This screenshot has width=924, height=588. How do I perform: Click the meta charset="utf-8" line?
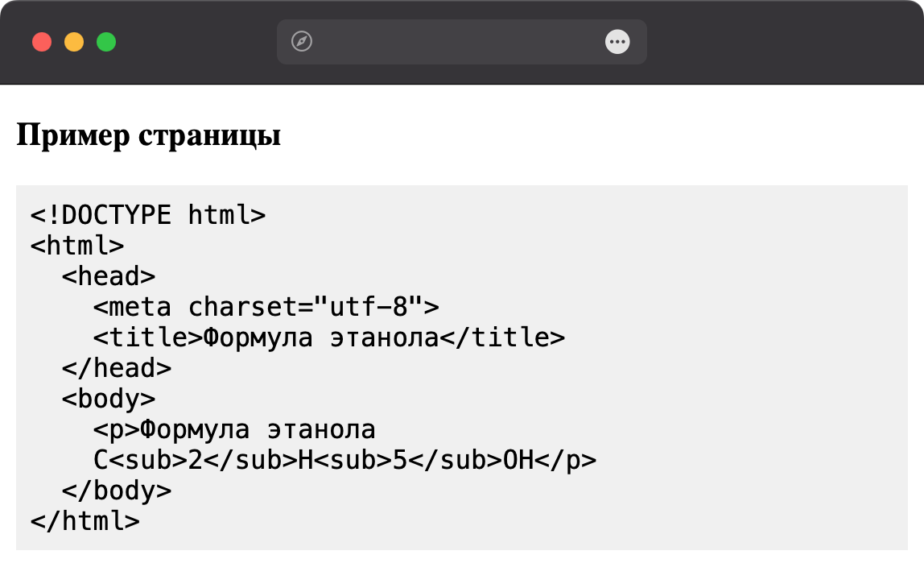(x=266, y=307)
